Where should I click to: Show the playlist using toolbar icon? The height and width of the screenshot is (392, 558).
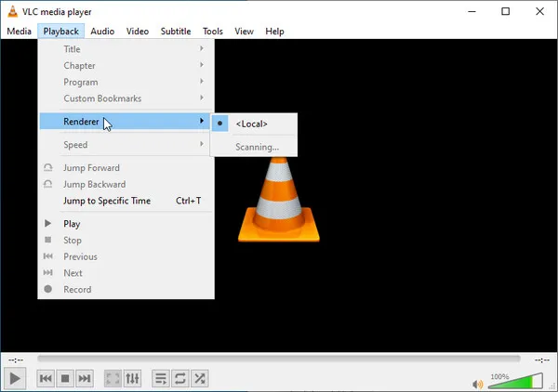click(160, 378)
